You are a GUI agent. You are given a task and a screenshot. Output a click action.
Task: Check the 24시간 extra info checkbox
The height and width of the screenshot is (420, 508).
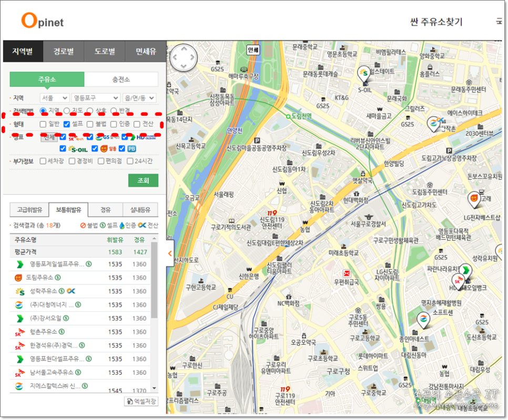(x=130, y=161)
